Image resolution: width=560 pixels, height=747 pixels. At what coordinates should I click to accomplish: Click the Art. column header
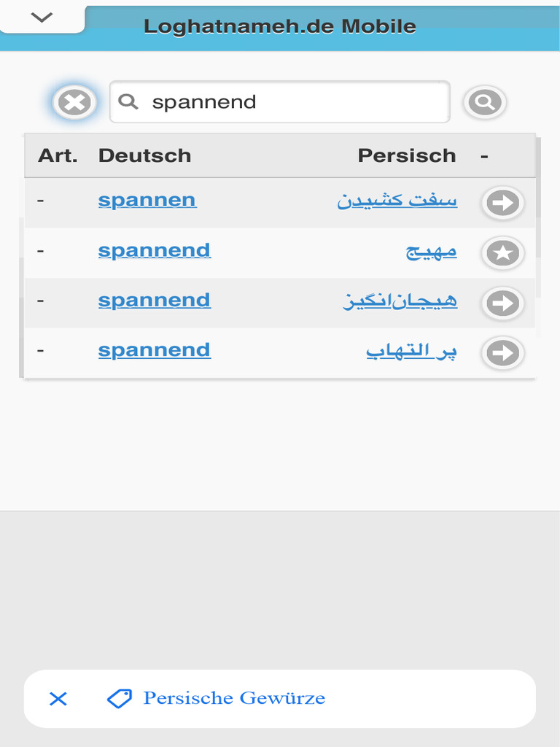pyautogui.click(x=58, y=155)
